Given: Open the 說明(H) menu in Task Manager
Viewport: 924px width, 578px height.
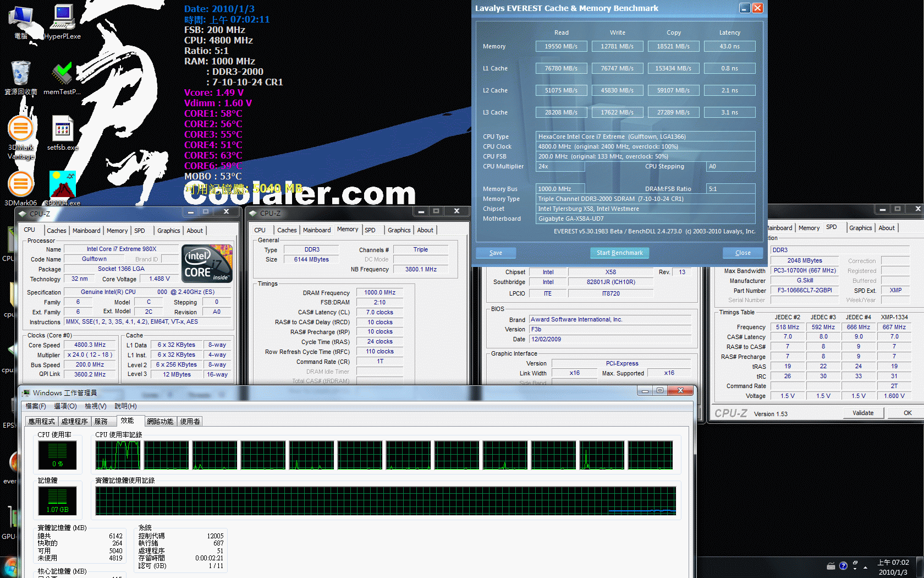Looking at the screenshot, I should click(125, 406).
